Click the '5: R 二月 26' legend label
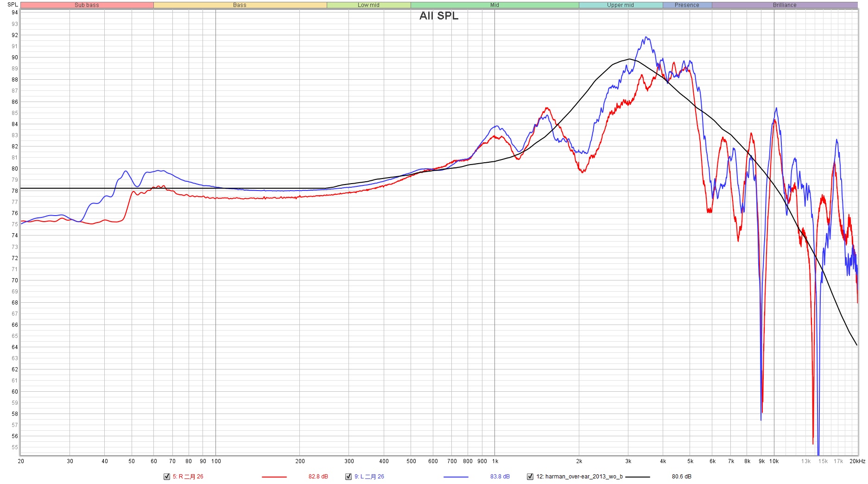Screen dimensions: 868x484 click(188, 477)
